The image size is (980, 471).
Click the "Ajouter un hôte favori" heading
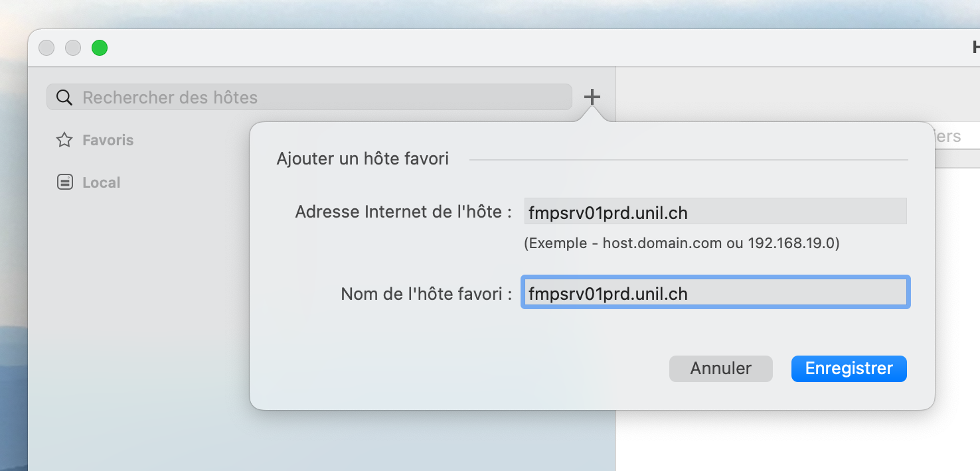coord(363,159)
